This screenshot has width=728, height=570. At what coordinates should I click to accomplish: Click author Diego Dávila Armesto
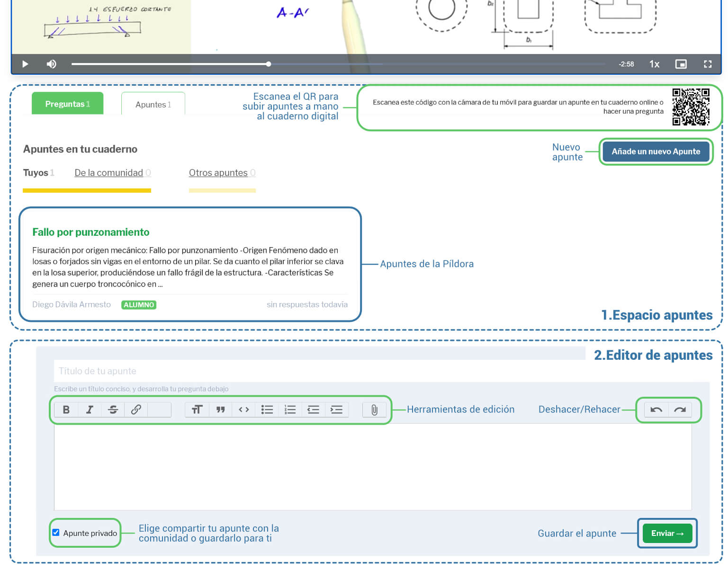72,304
